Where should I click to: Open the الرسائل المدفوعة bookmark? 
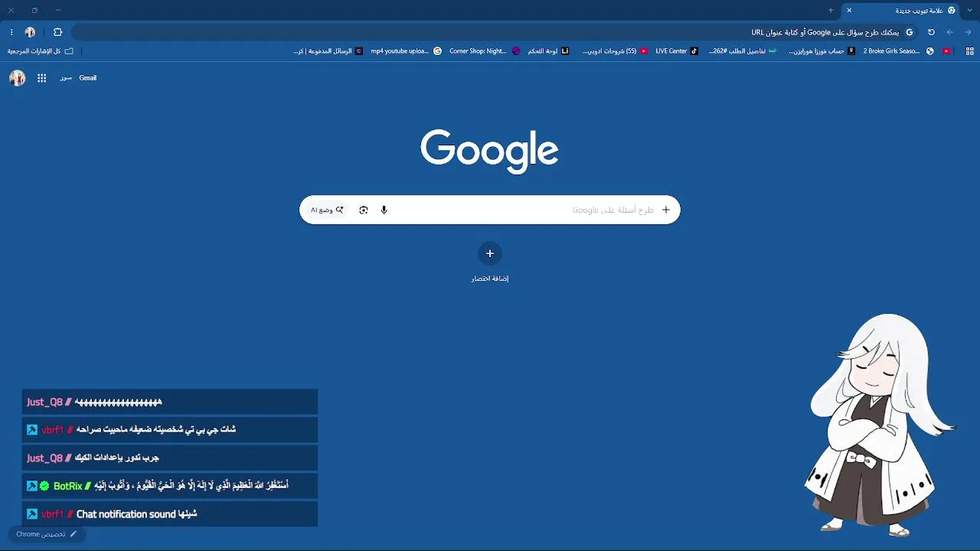point(328,51)
